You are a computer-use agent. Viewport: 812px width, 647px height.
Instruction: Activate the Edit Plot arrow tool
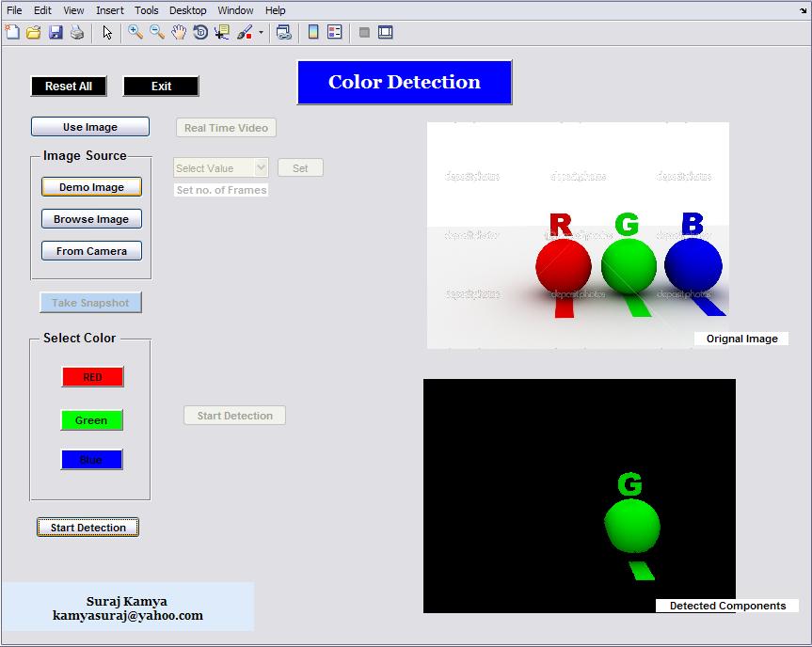(x=107, y=32)
